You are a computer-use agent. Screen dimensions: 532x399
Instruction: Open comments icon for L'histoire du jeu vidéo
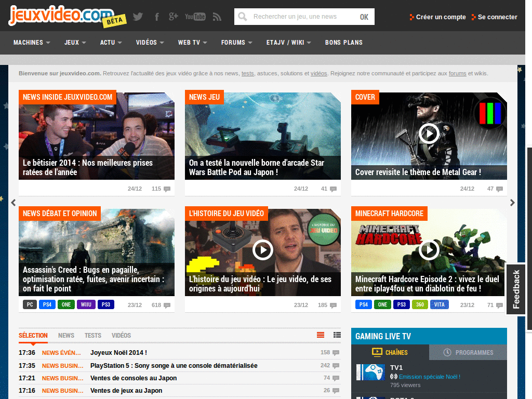click(333, 305)
